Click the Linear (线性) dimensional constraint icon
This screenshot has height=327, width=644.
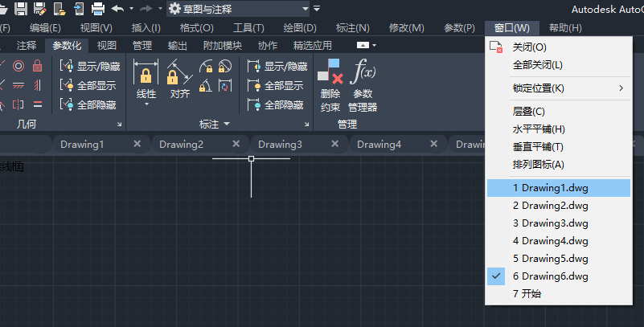click(x=146, y=72)
